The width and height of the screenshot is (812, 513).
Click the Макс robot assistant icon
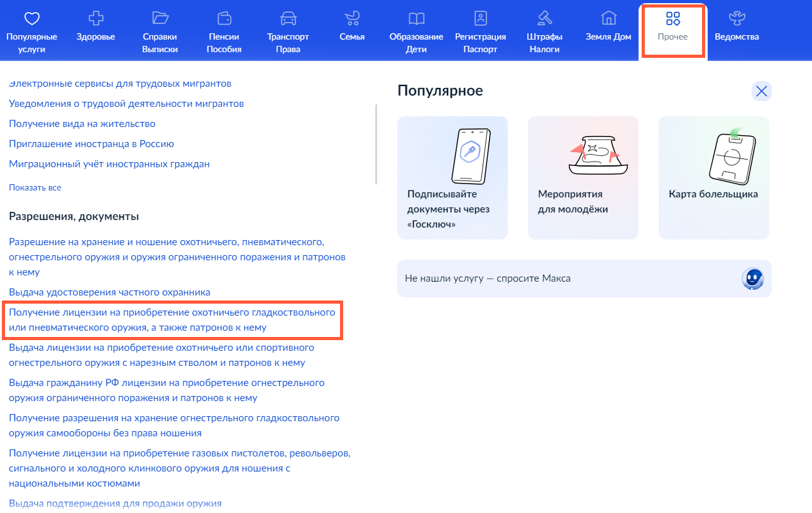pyautogui.click(x=752, y=278)
